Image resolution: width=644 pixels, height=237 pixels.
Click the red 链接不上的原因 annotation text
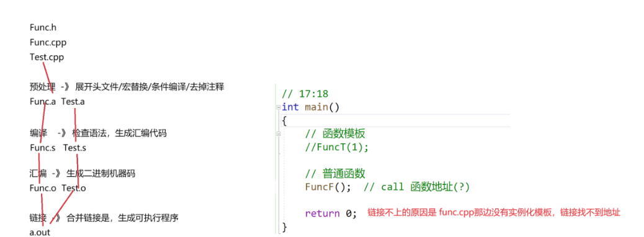[x=494, y=212]
